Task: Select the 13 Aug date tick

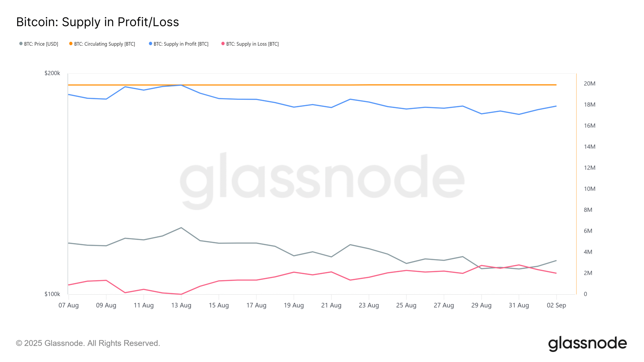Action: pos(181,305)
